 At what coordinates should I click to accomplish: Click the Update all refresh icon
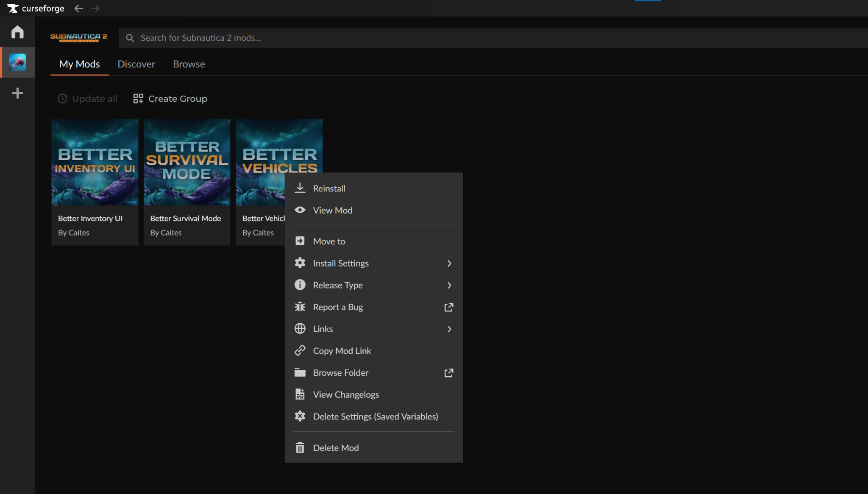coord(63,99)
